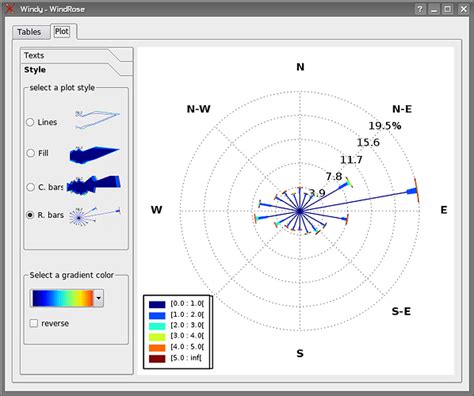
Task: Click the gradient color preview bar
Action: click(x=63, y=298)
